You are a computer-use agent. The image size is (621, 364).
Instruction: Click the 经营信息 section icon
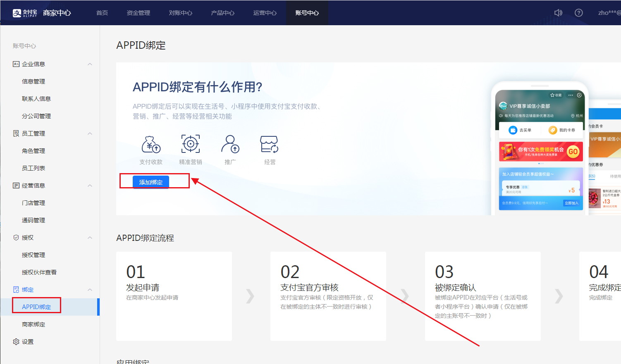point(16,186)
